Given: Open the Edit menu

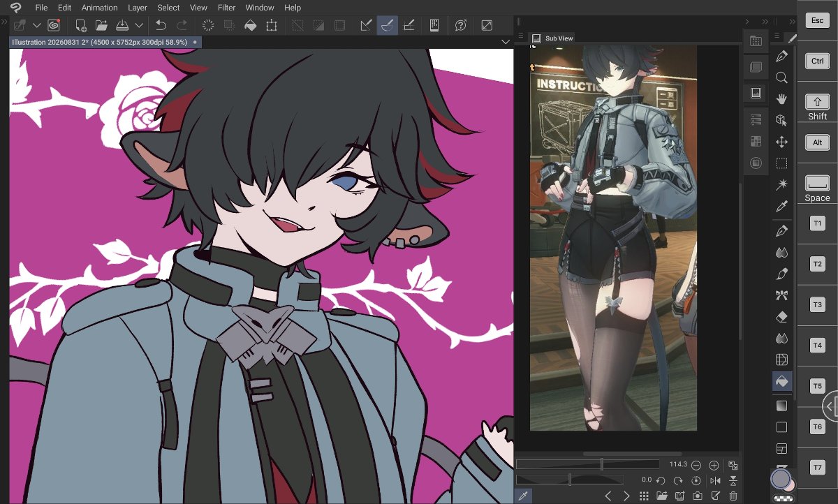Looking at the screenshot, I should pos(64,8).
